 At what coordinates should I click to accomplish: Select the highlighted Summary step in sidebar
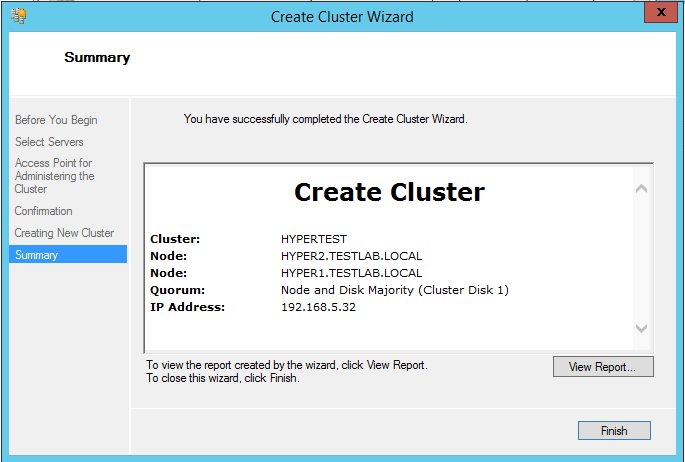click(x=68, y=254)
